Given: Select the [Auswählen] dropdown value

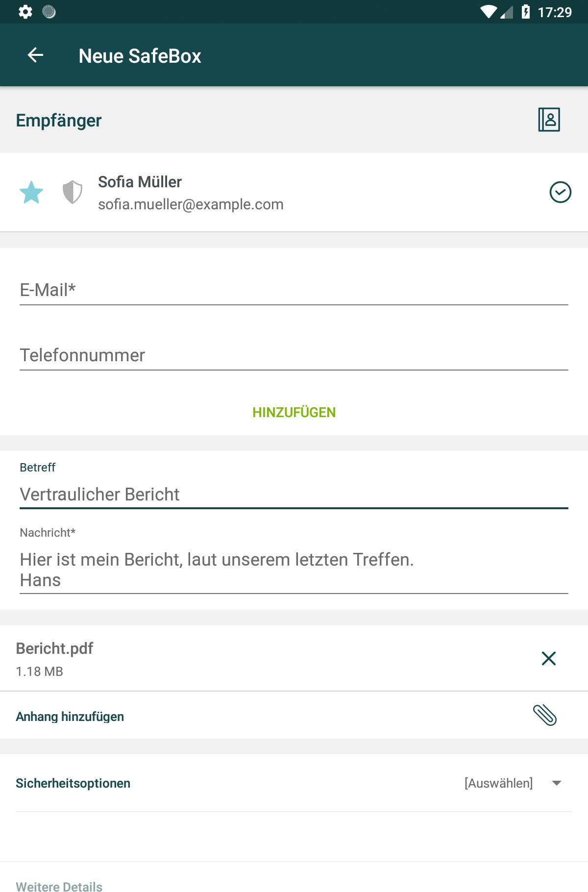Looking at the screenshot, I should point(498,783).
